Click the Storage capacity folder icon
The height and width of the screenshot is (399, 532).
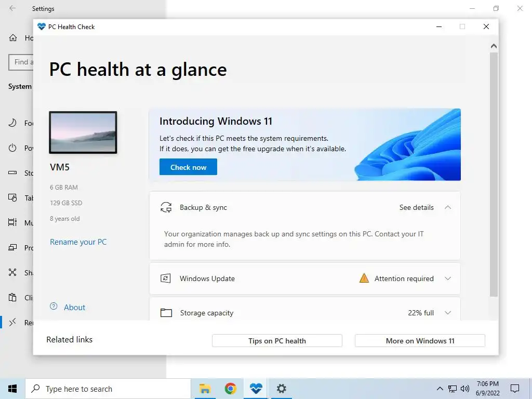(x=166, y=313)
